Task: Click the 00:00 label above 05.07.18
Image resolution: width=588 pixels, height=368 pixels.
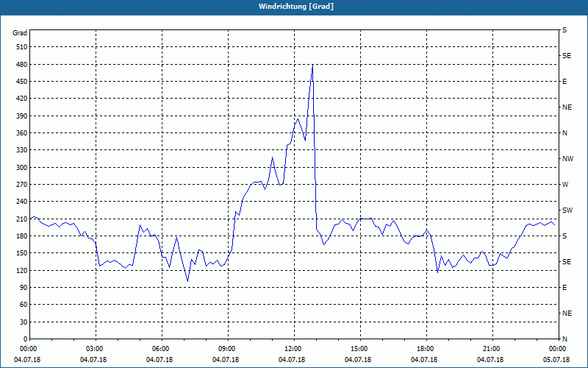Action: pos(558,349)
